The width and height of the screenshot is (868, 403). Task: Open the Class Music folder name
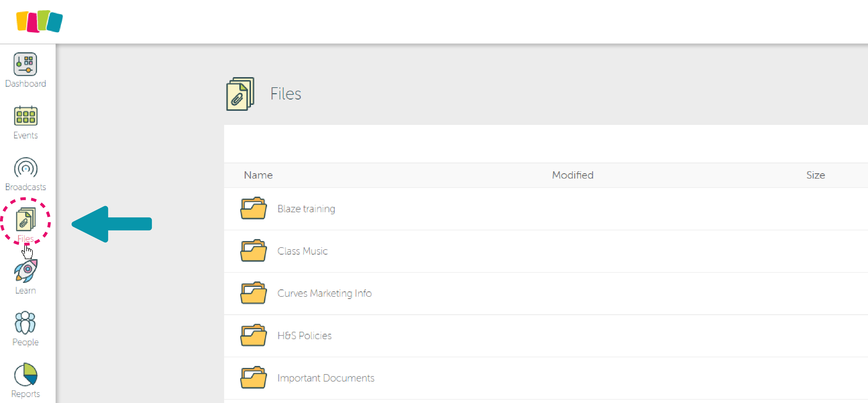[302, 251]
